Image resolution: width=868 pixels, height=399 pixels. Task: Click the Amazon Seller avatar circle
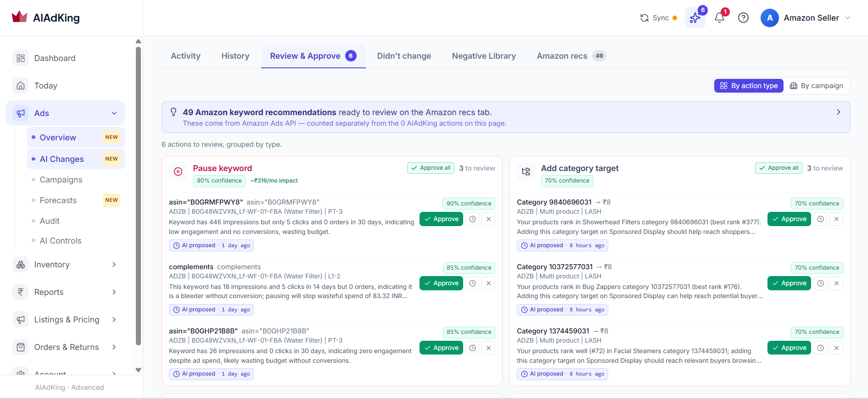(770, 18)
